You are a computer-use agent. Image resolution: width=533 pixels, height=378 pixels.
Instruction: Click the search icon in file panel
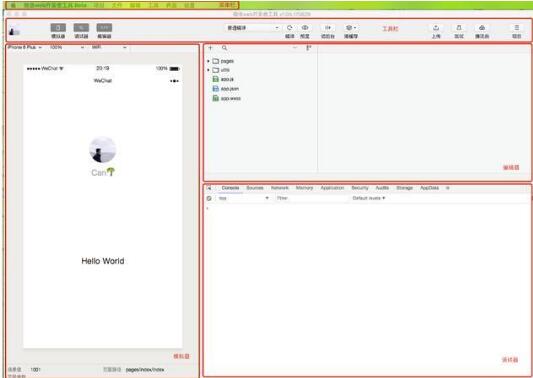click(224, 48)
